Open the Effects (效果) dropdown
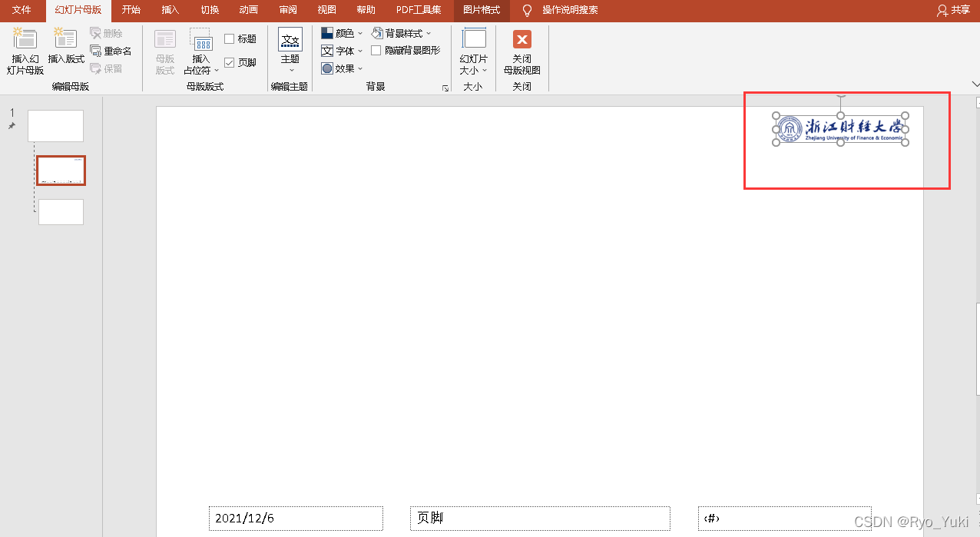This screenshot has width=980, height=537. [x=342, y=68]
